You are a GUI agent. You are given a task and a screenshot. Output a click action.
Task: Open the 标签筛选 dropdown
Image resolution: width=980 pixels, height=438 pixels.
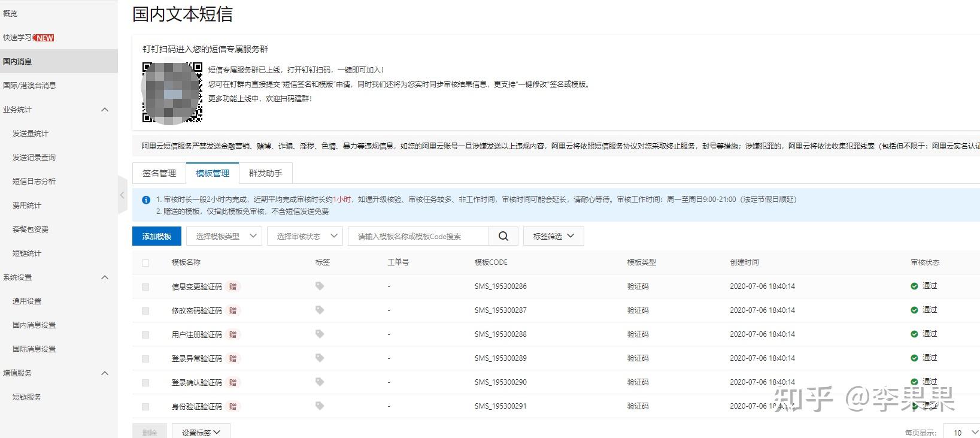point(554,236)
